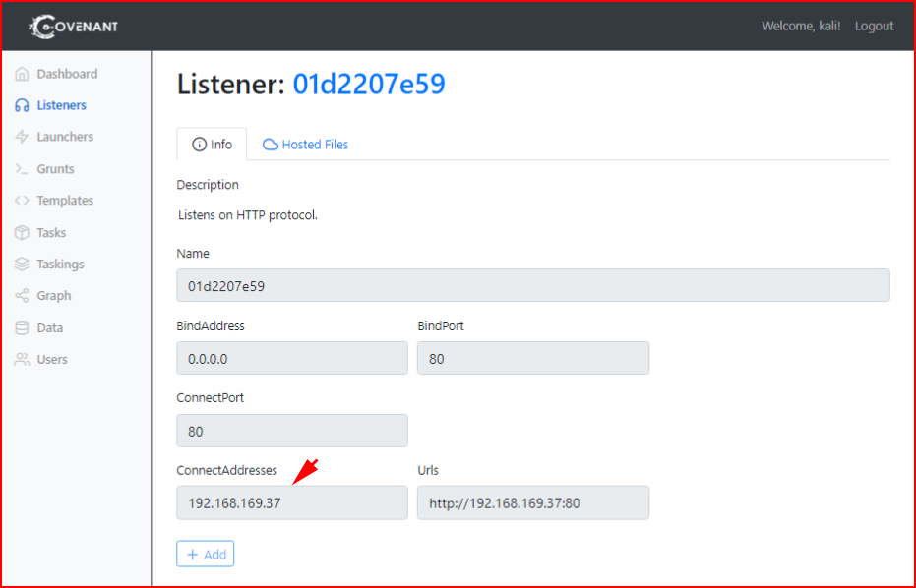The height and width of the screenshot is (588, 916).
Task: Click the Name label
Action: [193, 254]
